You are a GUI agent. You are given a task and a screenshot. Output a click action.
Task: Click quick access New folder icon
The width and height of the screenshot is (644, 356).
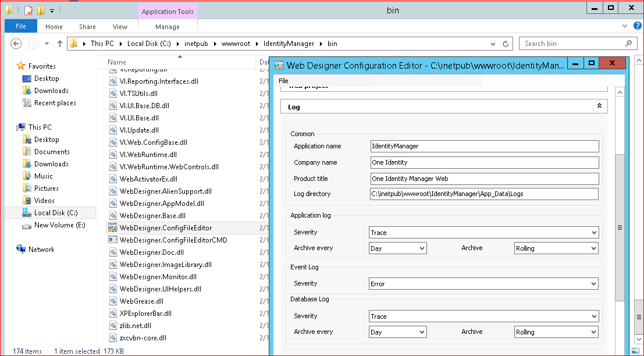41,10
